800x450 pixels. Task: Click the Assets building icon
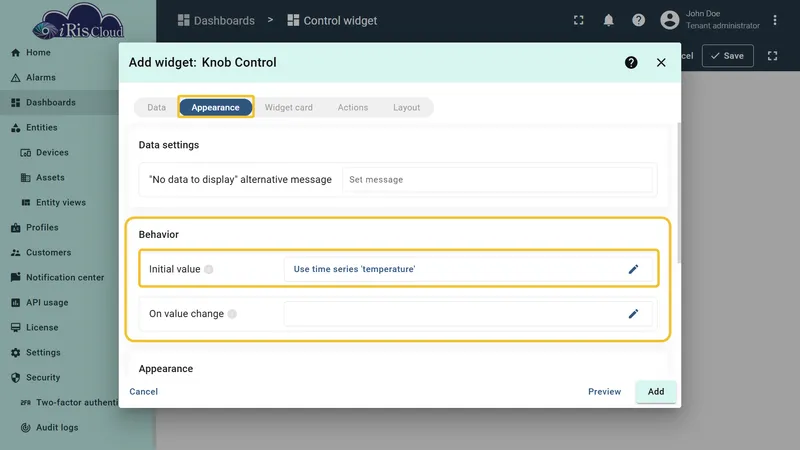coord(26,178)
